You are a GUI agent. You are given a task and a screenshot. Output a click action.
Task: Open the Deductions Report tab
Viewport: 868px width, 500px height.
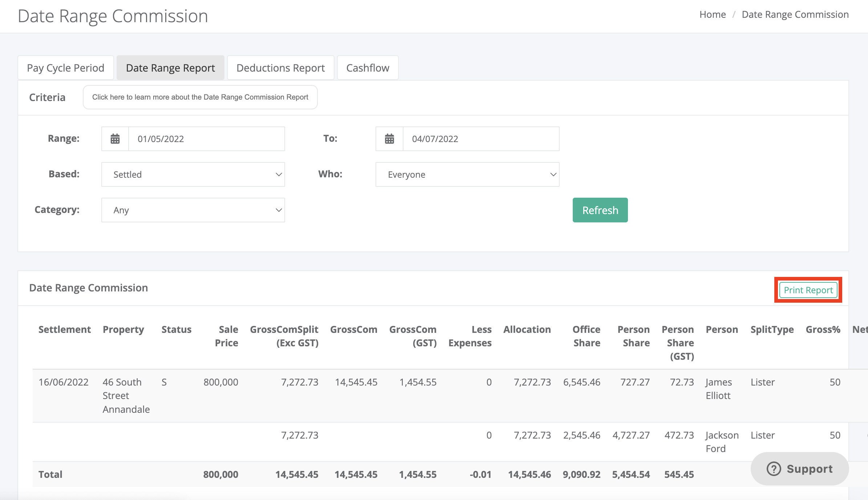281,68
